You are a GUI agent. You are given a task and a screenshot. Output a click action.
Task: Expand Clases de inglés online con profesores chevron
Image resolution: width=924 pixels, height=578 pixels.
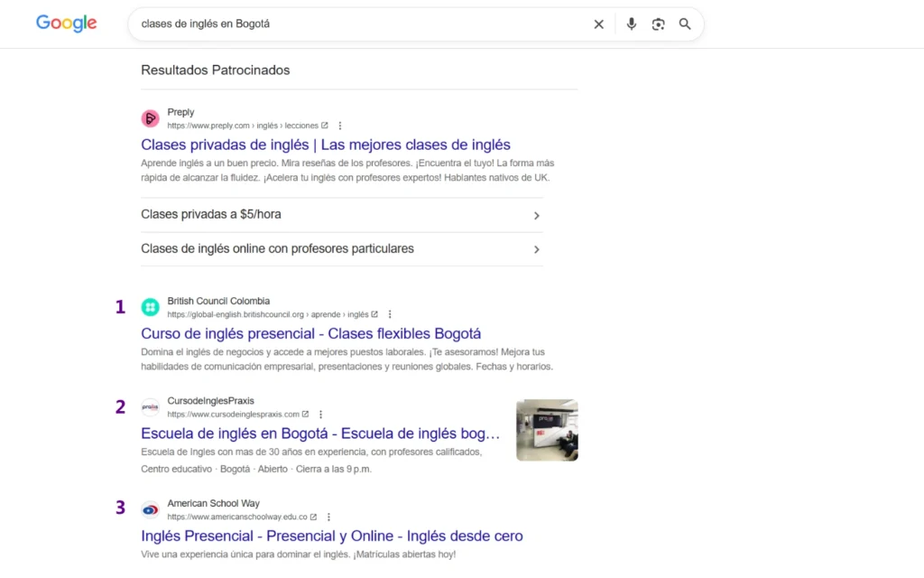coord(536,249)
